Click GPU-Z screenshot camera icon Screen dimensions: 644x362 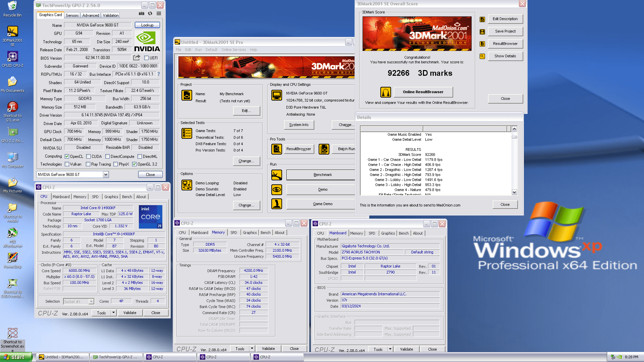click(x=142, y=14)
